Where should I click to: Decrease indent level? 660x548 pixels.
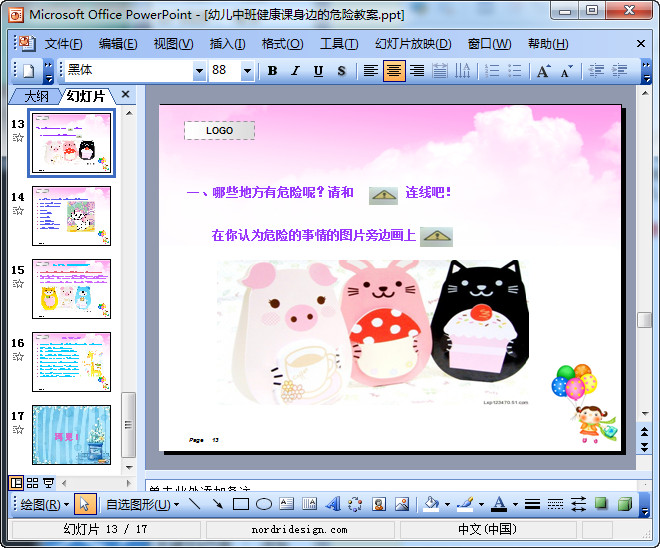[596, 71]
